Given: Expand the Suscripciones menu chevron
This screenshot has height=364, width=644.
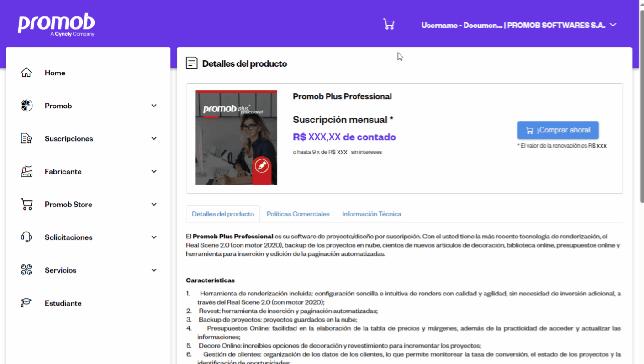Looking at the screenshot, I should click(154, 139).
